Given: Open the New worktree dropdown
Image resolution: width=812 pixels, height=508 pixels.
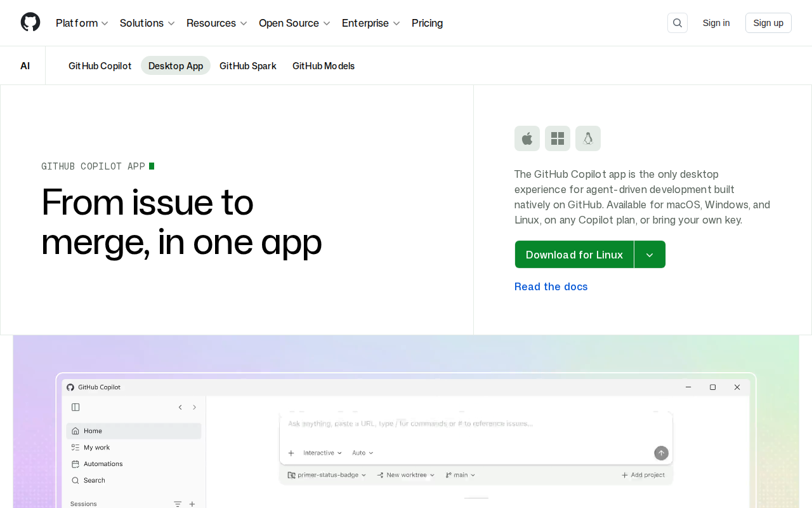Looking at the screenshot, I should (406, 475).
